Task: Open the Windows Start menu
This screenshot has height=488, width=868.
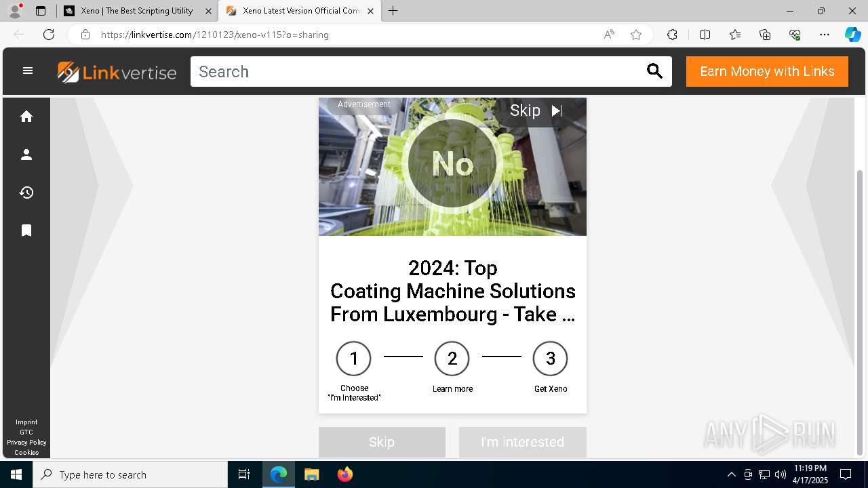Action: click(x=16, y=474)
